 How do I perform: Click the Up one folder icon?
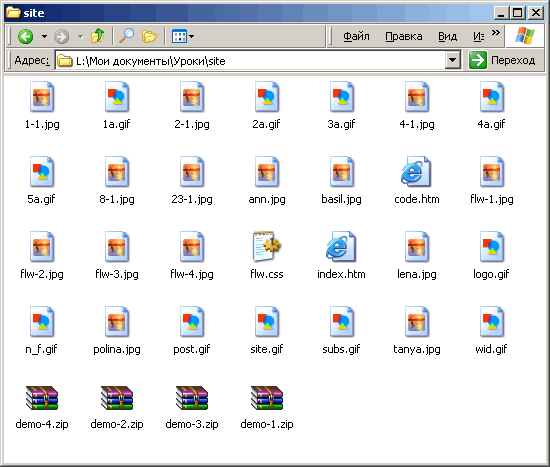tap(97, 36)
